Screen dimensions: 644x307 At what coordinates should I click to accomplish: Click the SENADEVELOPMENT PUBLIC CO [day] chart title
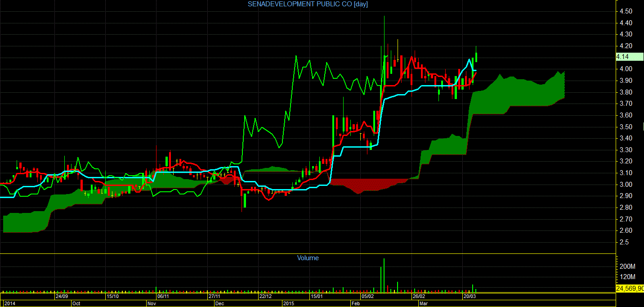pos(308,4)
